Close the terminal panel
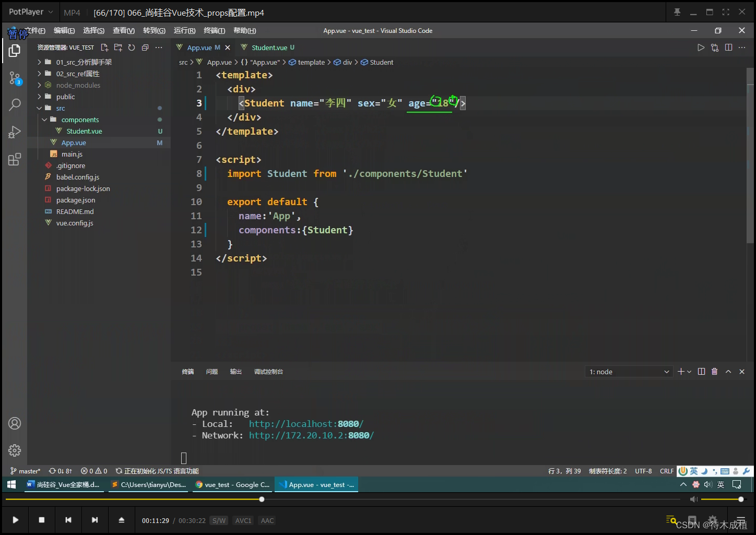 click(742, 372)
